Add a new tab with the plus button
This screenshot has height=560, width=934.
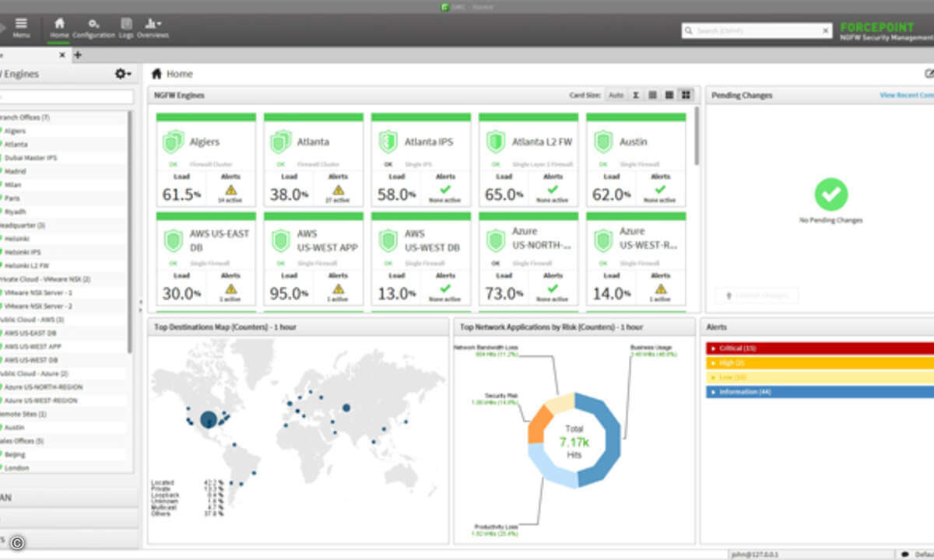click(78, 55)
